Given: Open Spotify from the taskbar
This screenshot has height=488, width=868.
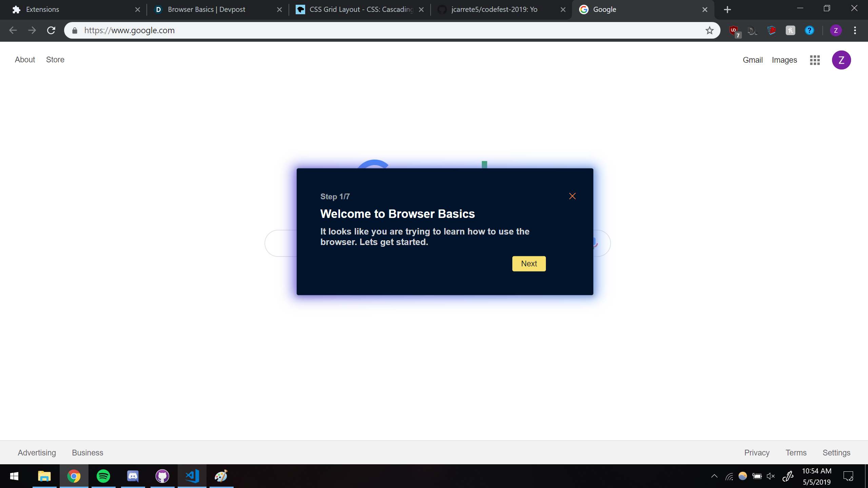Looking at the screenshot, I should coord(103,476).
